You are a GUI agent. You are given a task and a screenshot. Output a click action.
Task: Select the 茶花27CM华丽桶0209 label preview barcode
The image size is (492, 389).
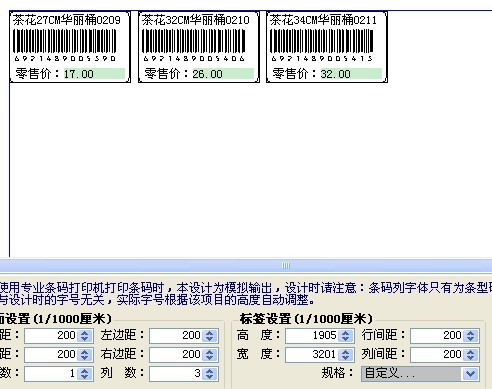(x=65, y=41)
